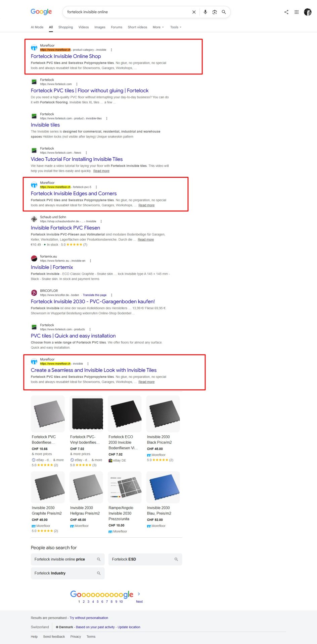The width and height of the screenshot is (317, 644).
Task: Switch to the Videos tab
Action: pos(84,27)
